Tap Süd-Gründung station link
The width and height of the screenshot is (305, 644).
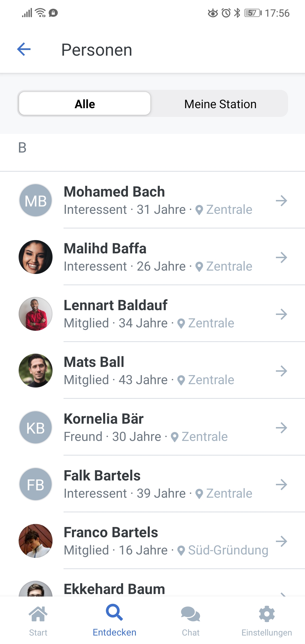pyautogui.click(x=228, y=550)
